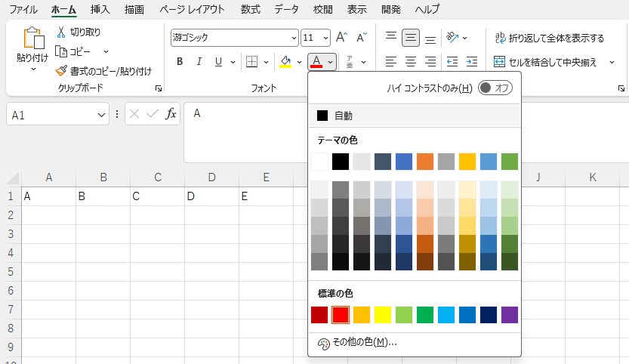Increase the indent
Viewport: 629px width, 364px height.
pos(472,61)
